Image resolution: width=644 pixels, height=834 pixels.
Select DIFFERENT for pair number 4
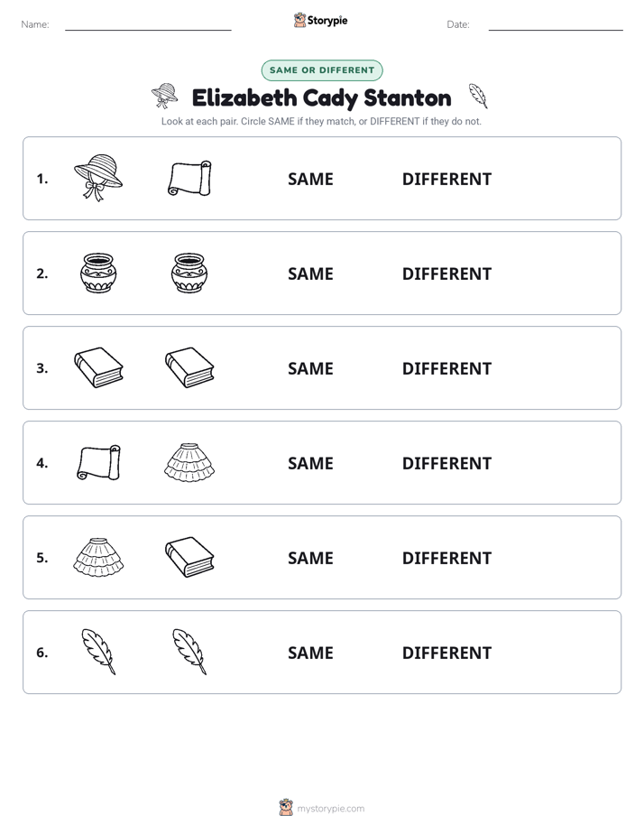(x=446, y=463)
